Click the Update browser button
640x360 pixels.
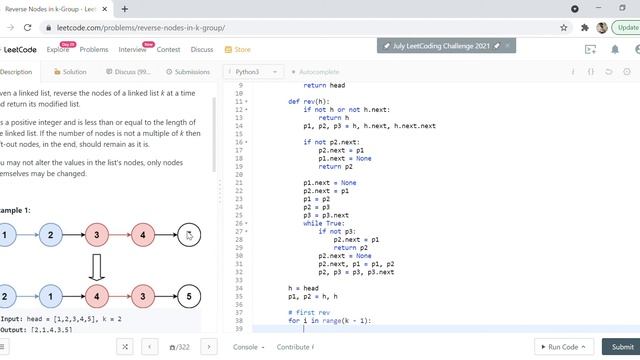pos(627,28)
